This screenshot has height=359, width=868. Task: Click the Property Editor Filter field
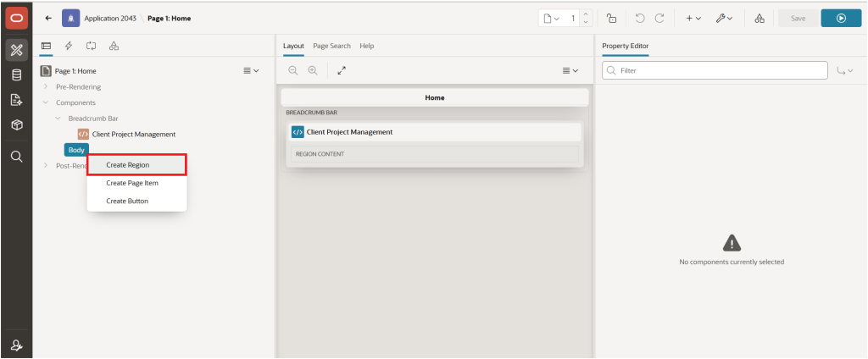point(715,70)
